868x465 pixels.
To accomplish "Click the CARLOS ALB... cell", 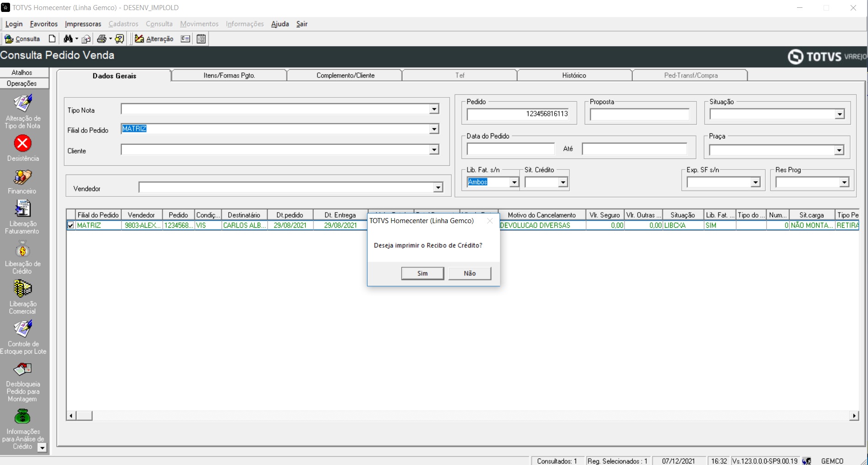I will pos(244,225).
